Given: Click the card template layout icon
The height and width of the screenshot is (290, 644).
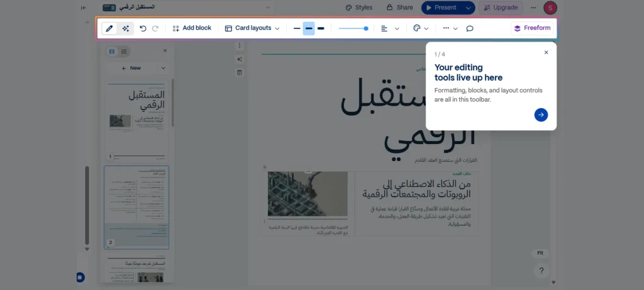Looking at the screenshot, I should pos(240,73).
